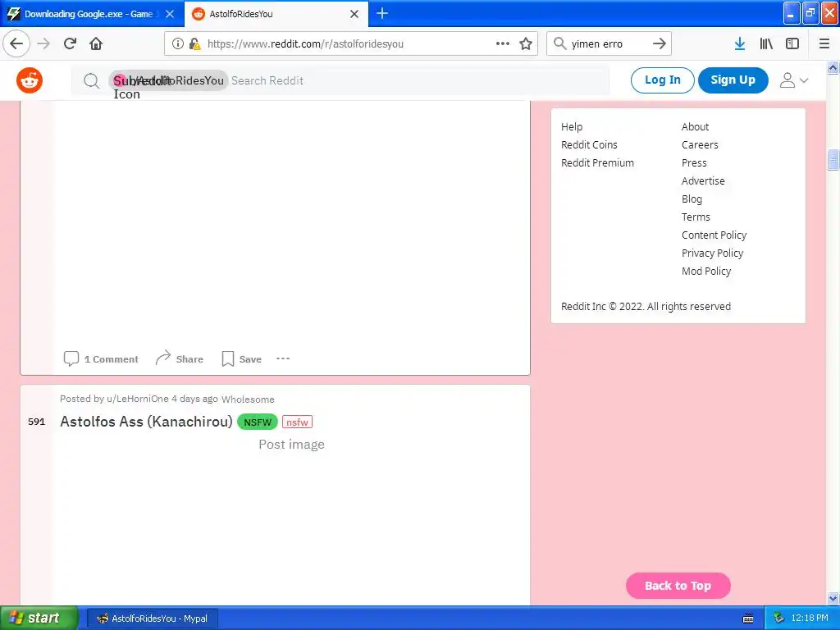Open the Reddit Premium link
This screenshot has height=630, width=840.
pyautogui.click(x=597, y=163)
